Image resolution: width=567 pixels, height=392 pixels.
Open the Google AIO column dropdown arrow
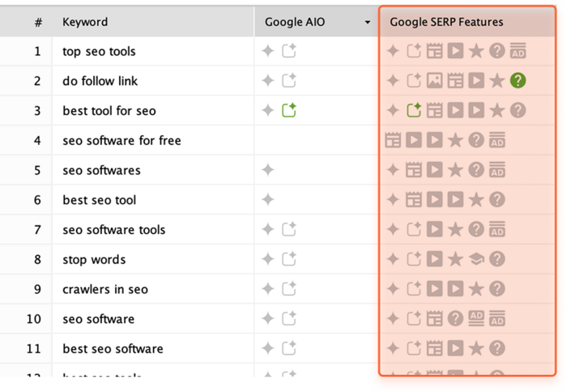click(368, 23)
